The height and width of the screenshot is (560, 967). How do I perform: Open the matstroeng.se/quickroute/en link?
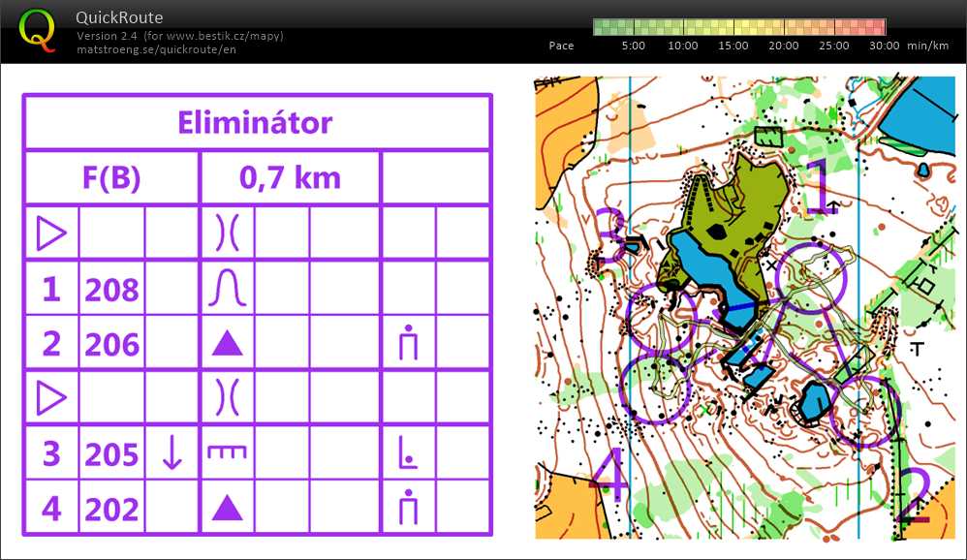point(155,49)
